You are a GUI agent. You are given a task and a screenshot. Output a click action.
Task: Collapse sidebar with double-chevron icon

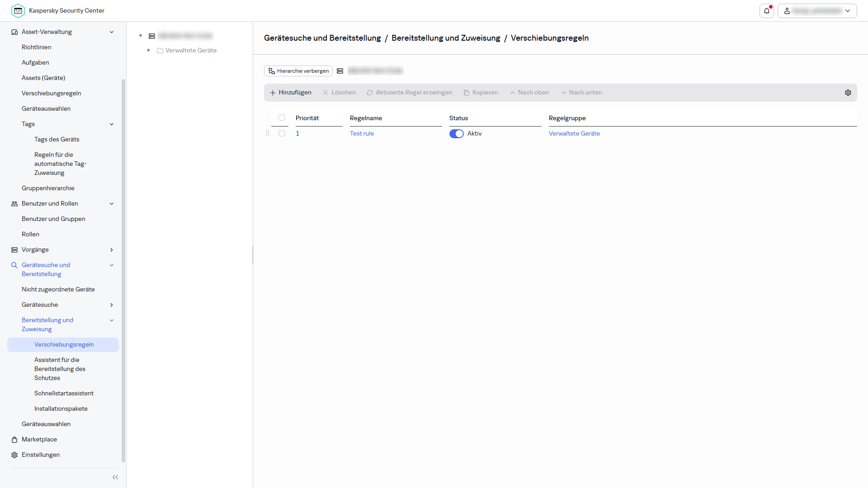click(115, 477)
